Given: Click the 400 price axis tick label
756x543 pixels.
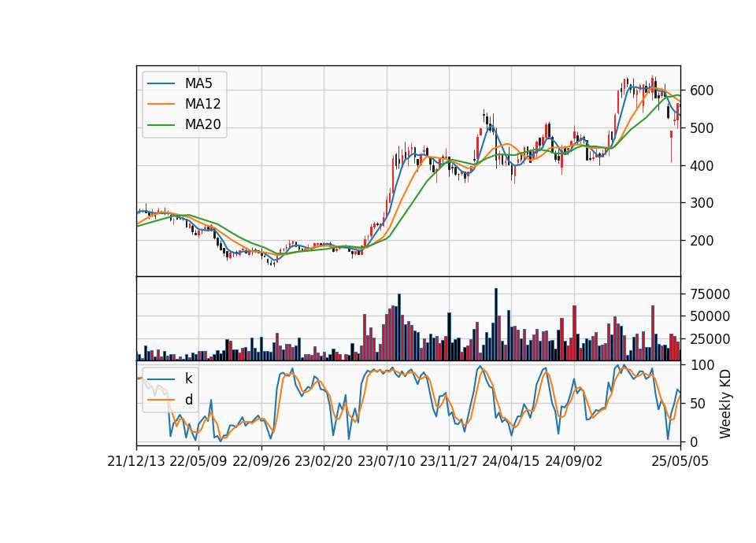Looking at the screenshot, I should tap(702, 166).
